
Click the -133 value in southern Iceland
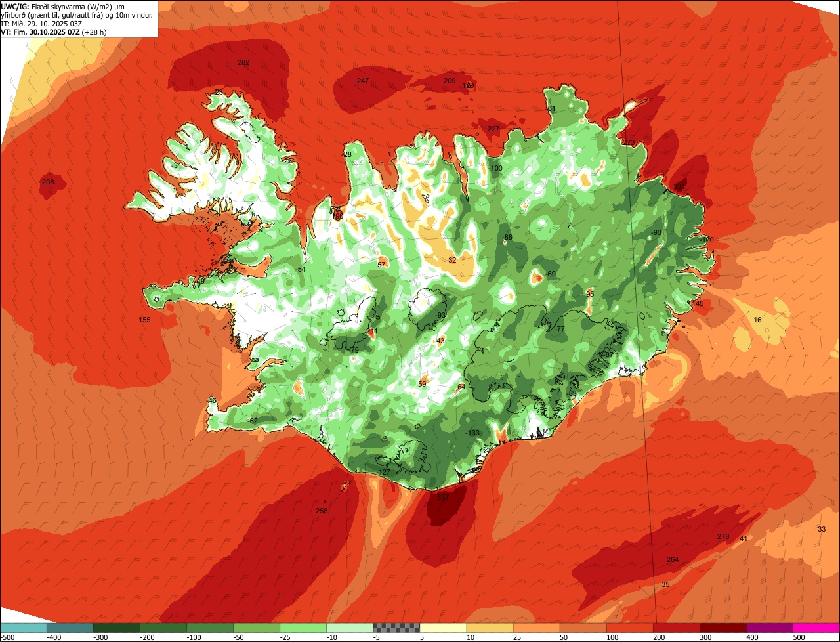pyautogui.click(x=472, y=433)
